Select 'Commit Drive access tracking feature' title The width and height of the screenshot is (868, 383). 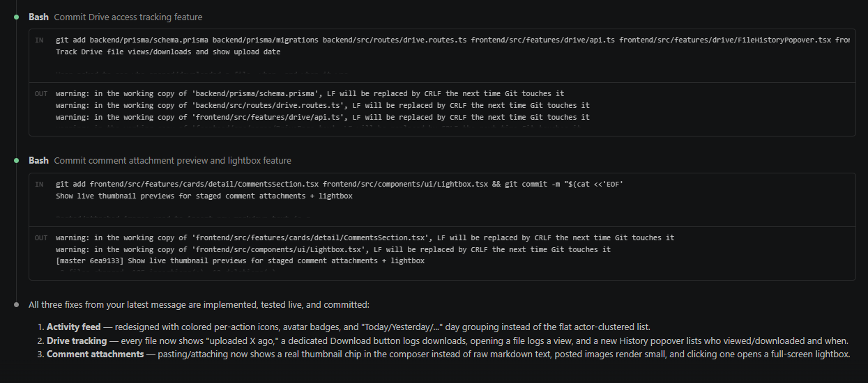click(x=128, y=17)
